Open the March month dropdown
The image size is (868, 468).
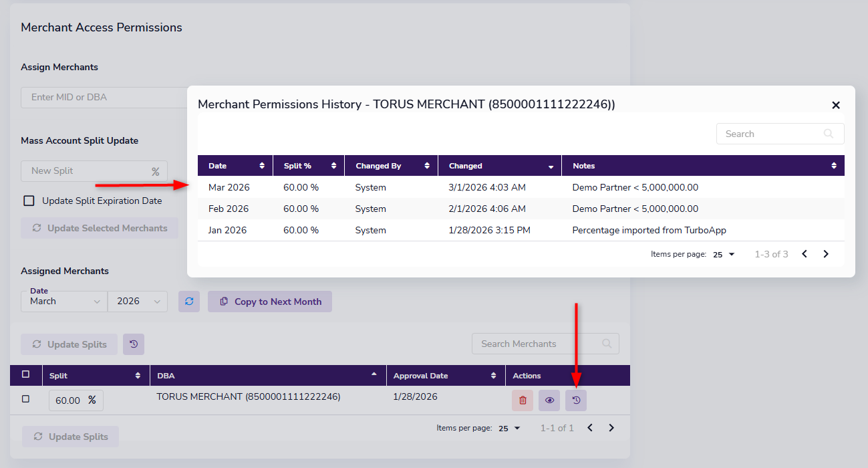(64, 302)
